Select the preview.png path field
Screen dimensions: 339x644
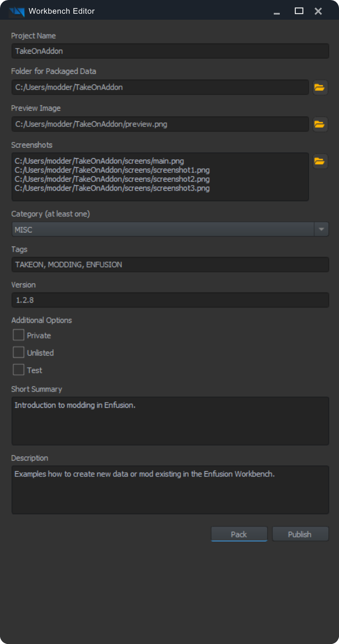(159, 124)
